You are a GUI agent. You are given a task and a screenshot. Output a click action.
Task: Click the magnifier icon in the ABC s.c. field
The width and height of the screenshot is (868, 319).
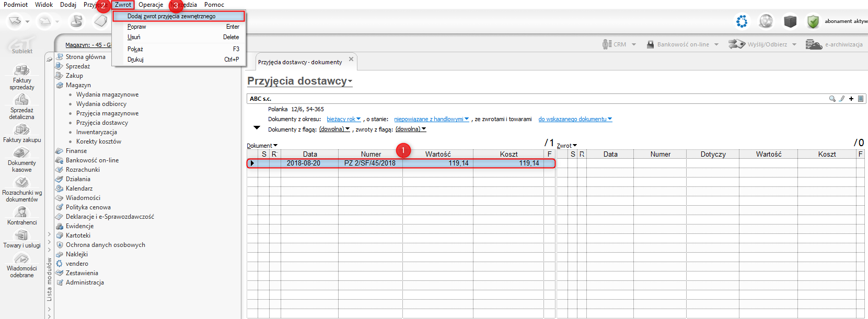832,99
